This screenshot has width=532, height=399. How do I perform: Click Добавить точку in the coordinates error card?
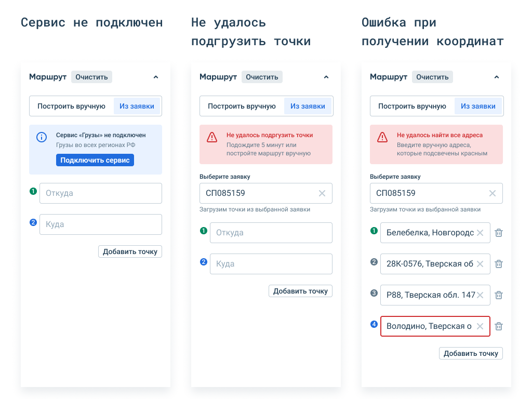click(x=471, y=353)
